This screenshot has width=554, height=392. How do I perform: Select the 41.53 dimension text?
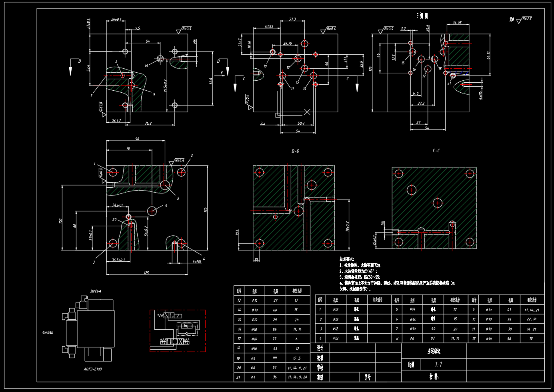pyautogui.click(x=269, y=27)
